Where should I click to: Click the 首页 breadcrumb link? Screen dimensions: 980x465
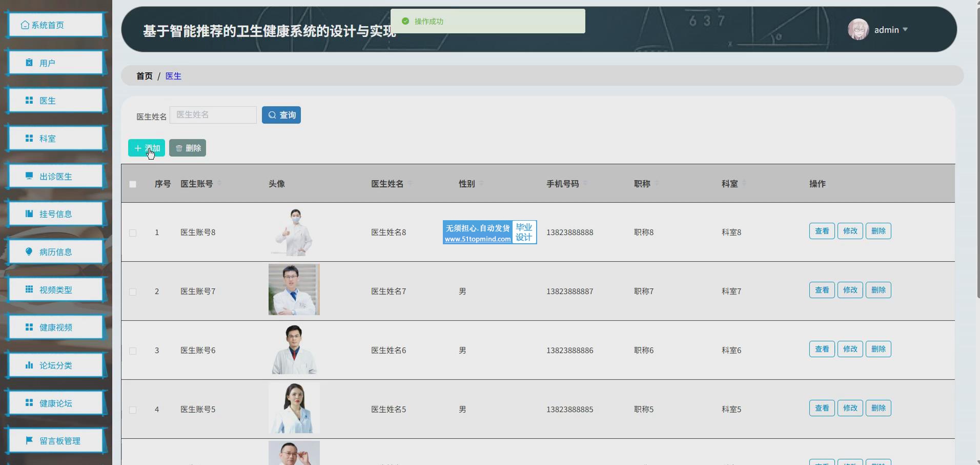(145, 76)
